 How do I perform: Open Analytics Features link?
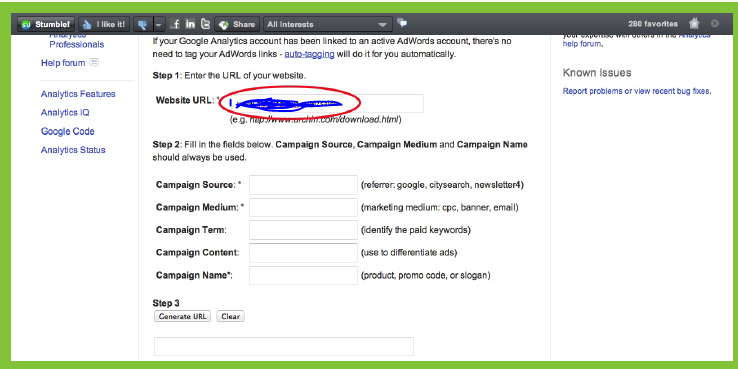point(78,94)
